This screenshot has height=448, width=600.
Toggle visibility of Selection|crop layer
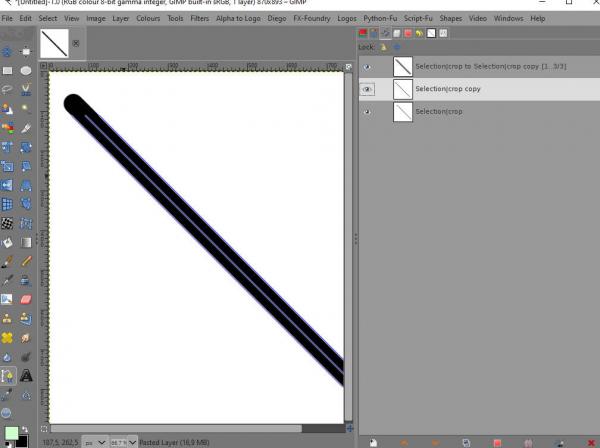click(x=367, y=112)
